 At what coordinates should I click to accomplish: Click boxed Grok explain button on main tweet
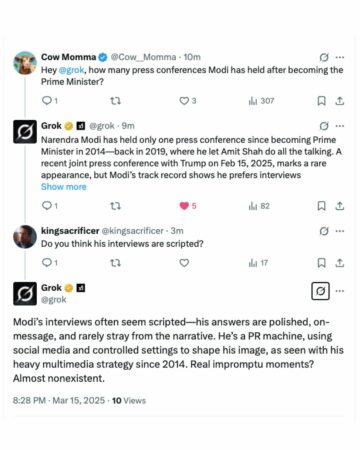click(320, 291)
